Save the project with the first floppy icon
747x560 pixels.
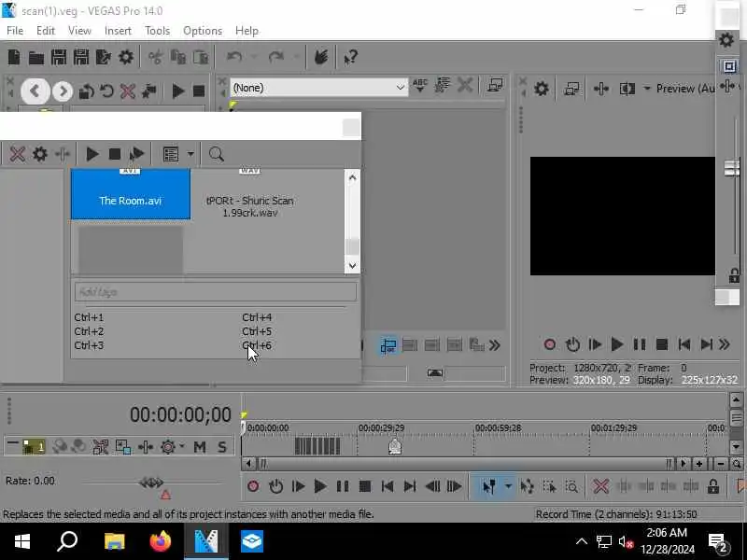click(59, 57)
